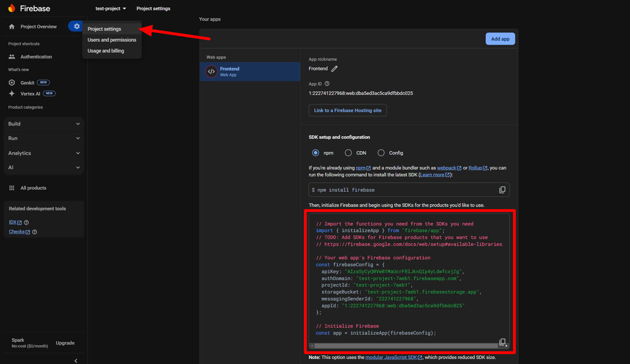Screen dimensions: 630x364
Task: Choose Project settings from the menu
Action: click(x=105, y=29)
